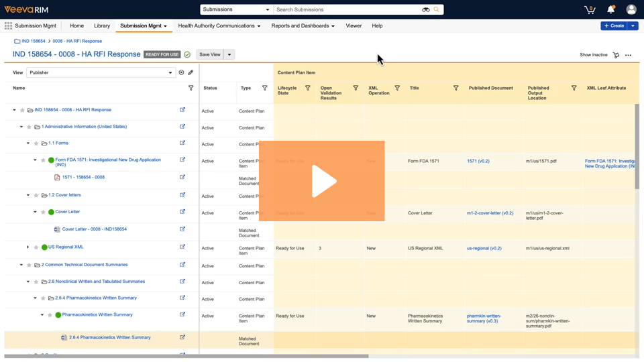This screenshot has height=362, width=644.
Task: Open the app switcher grid icon
Action: (x=8, y=26)
